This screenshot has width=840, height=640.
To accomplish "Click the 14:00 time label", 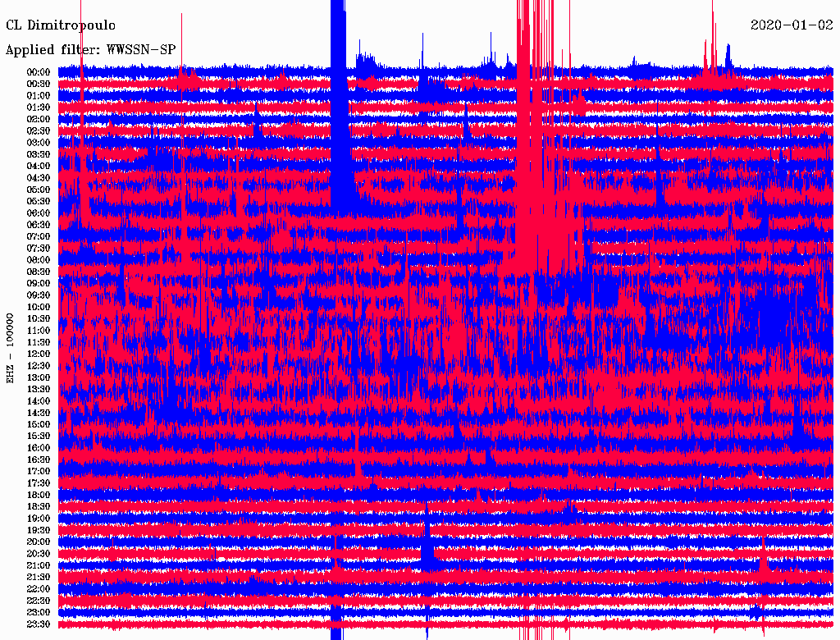I will click(x=39, y=401).
